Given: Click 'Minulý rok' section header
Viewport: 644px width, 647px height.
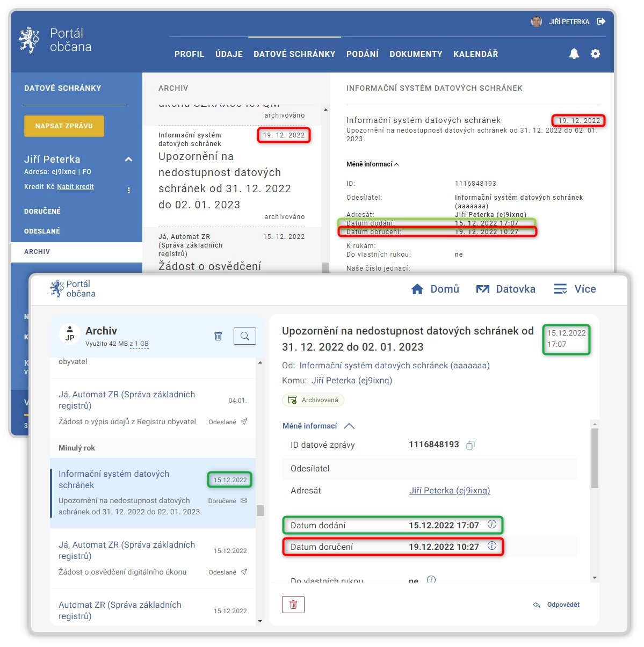Looking at the screenshot, I should point(153,448).
